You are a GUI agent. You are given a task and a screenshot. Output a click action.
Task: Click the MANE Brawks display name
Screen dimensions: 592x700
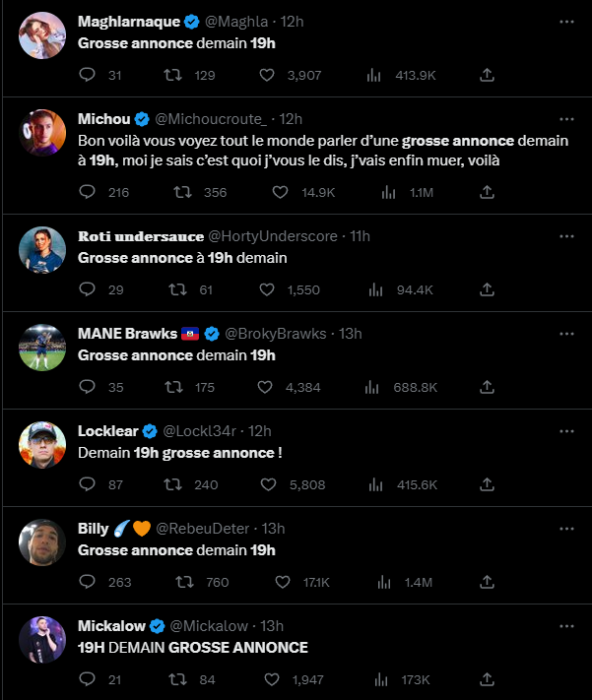coord(128,334)
